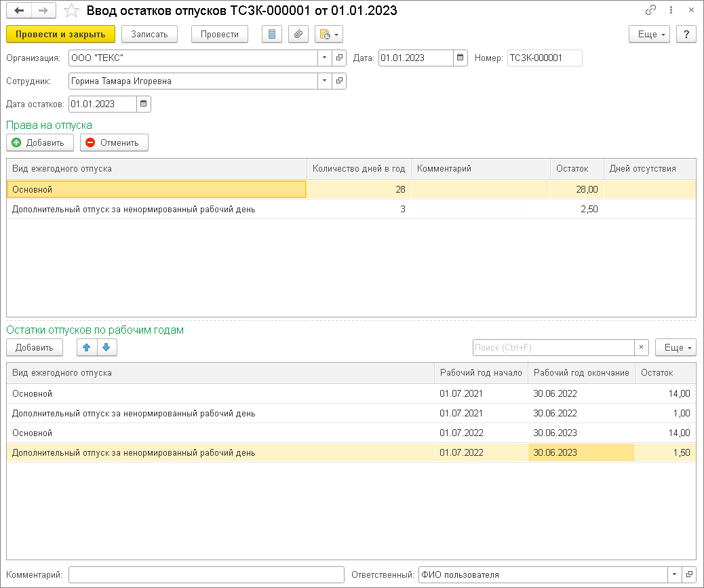Image resolution: width=704 pixels, height=588 pixels.
Task: Click the Поиск search field
Action: coord(553,347)
